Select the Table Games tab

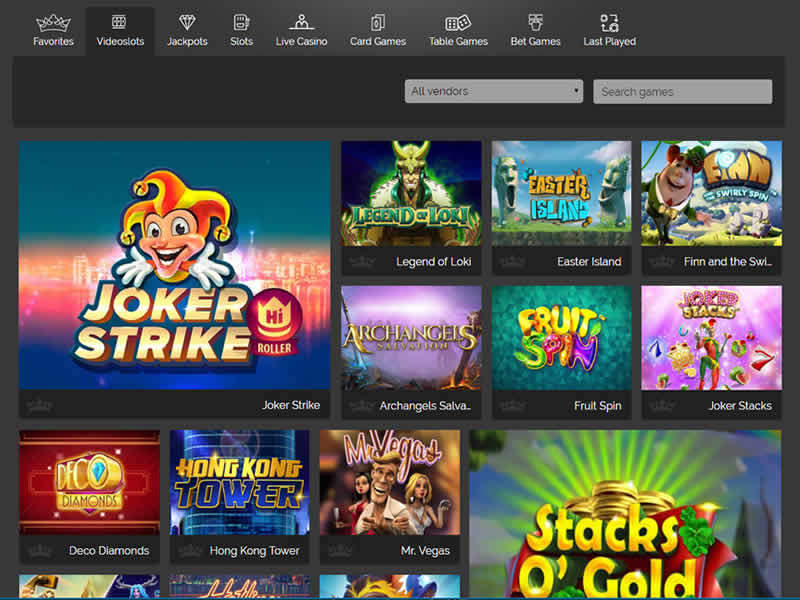(x=458, y=31)
